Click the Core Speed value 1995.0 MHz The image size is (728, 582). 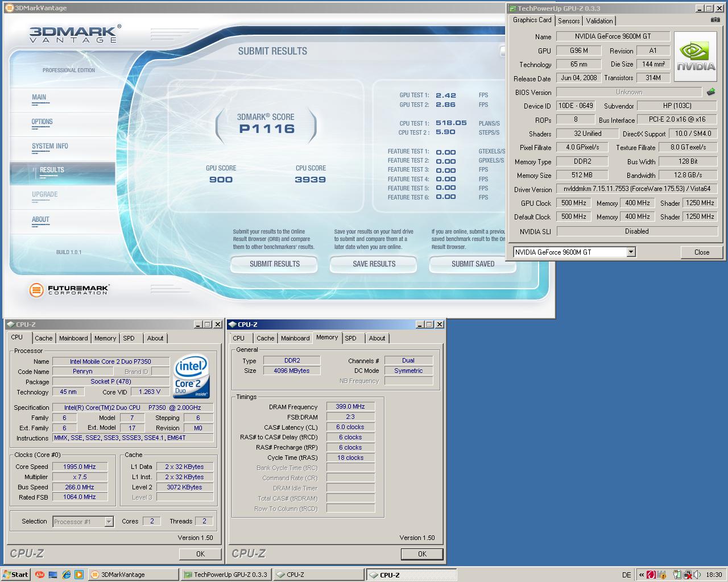coord(80,467)
